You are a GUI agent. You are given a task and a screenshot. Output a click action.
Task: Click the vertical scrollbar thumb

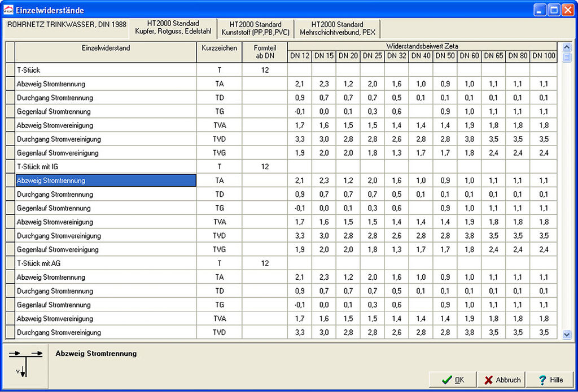pyautogui.click(x=567, y=57)
